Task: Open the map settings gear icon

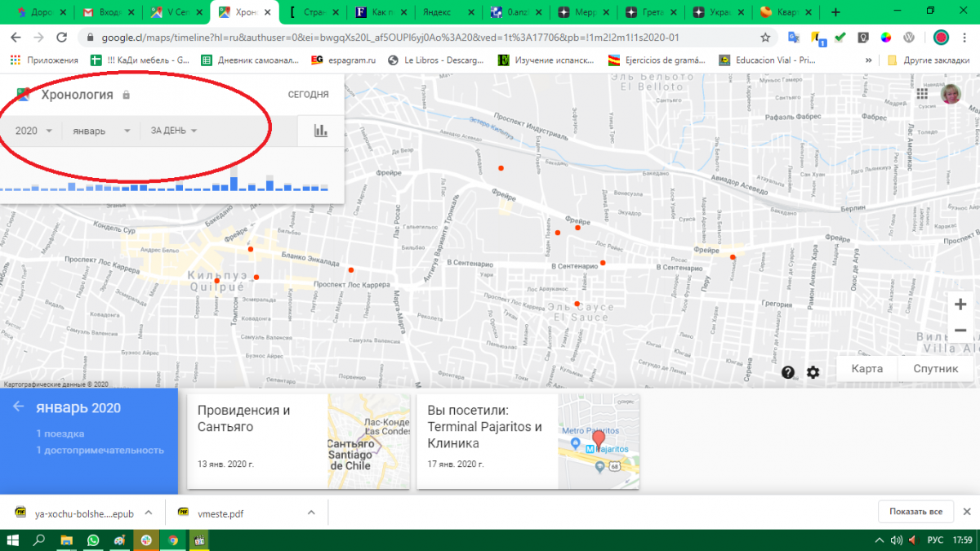Action: point(813,372)
